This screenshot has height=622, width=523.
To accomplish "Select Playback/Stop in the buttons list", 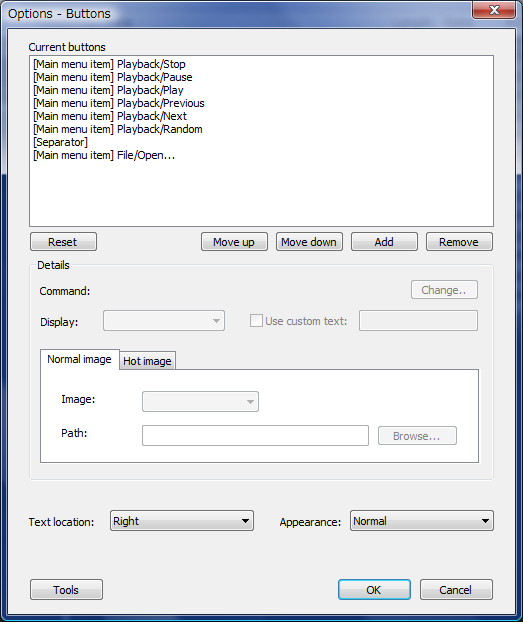I will [x=110, y=64].
